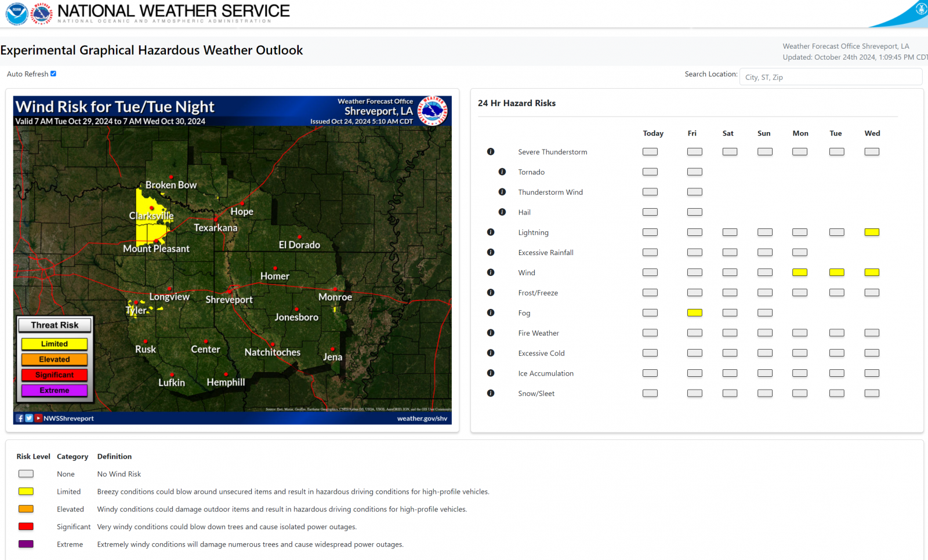The width and height of the screenshot is (928, 560).
Task: Click the YouTube icon on the map footer
Action: [38, 418]
